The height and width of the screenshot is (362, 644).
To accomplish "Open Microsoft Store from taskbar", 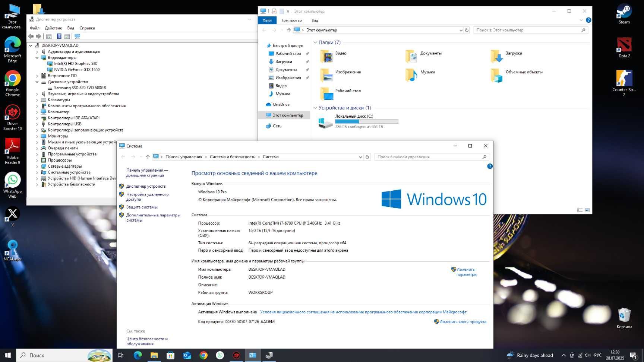I will tap(170, 355).
